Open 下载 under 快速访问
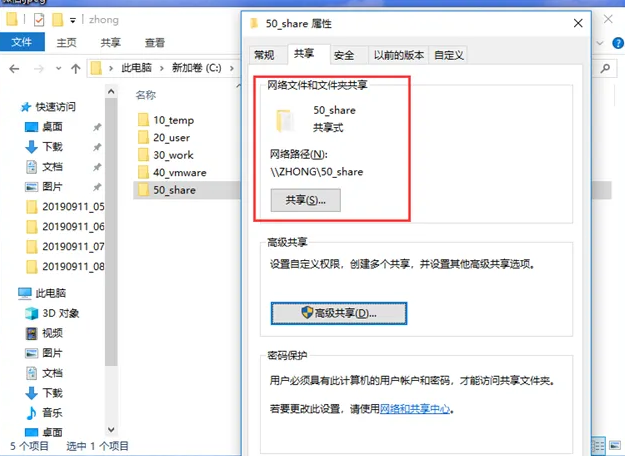The width and height of the screenshot is (625, 456). 52,147
